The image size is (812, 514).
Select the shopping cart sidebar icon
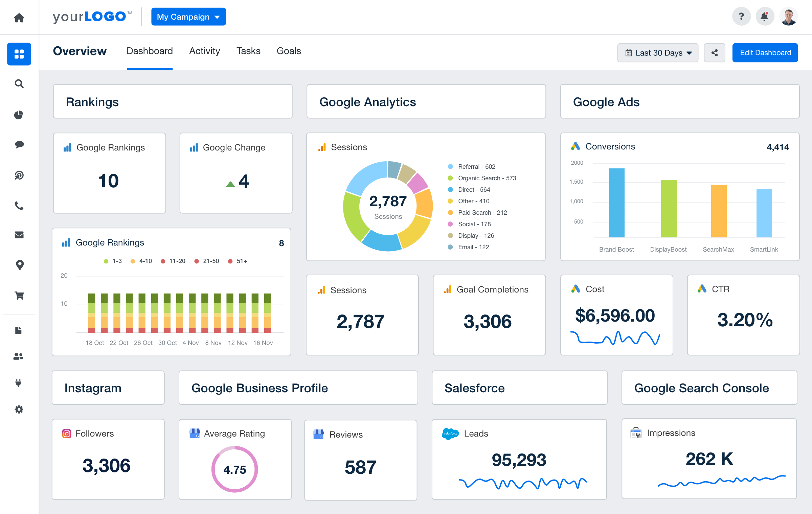pos(19,295)
